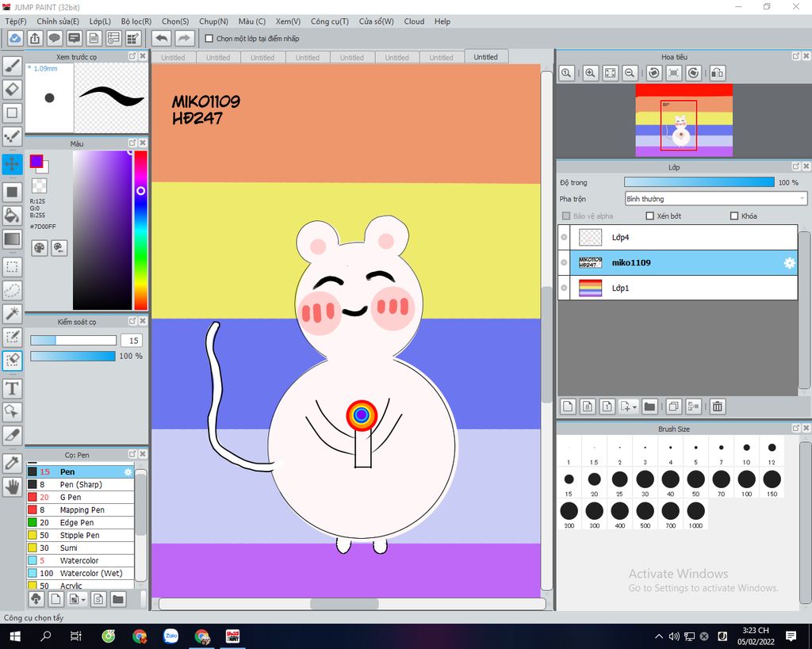Tick the 'Xén bớt' clipping checkbox
Screen dimensions: 812x649
pos(650,216)
